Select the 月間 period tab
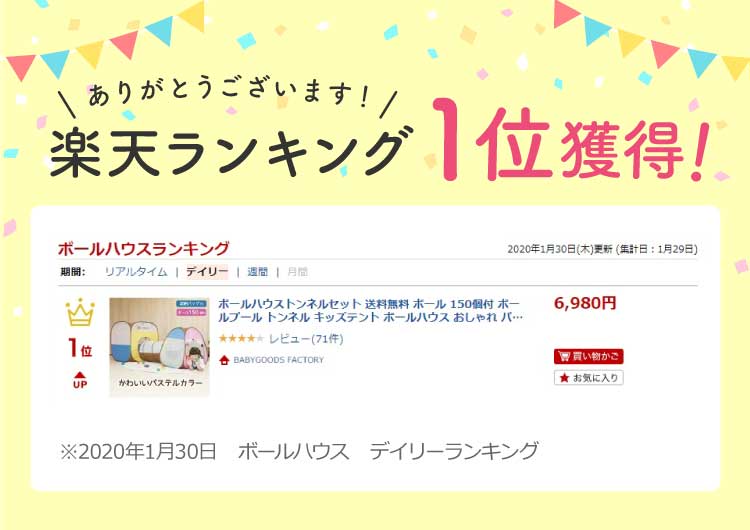Viewport: 750px width, 530px height. [297, 272]
